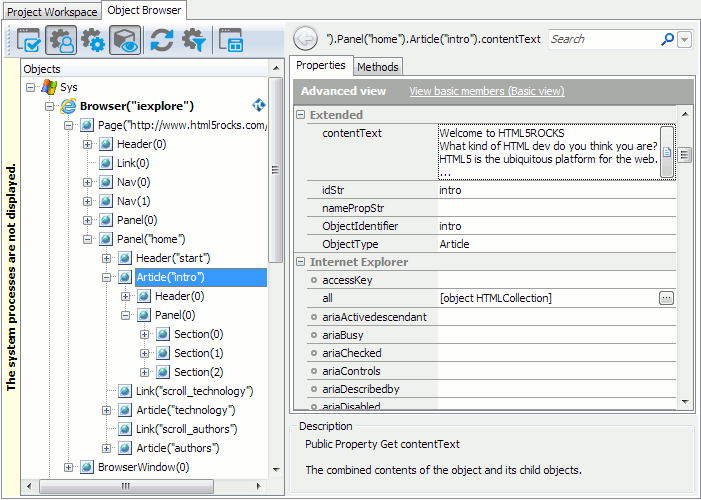Viewport: 701px width, 500px height.
Task: Expand the Article("technology") tree node
Action: (107, 410)
